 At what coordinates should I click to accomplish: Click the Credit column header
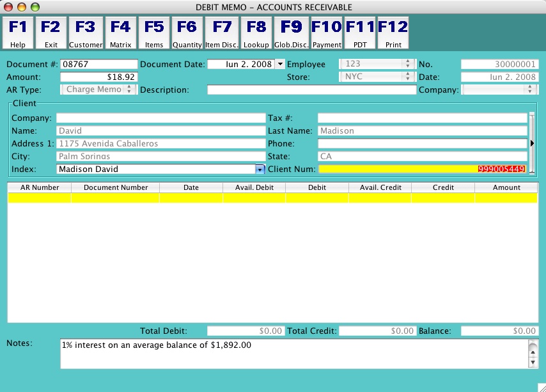tap(443, 187)
